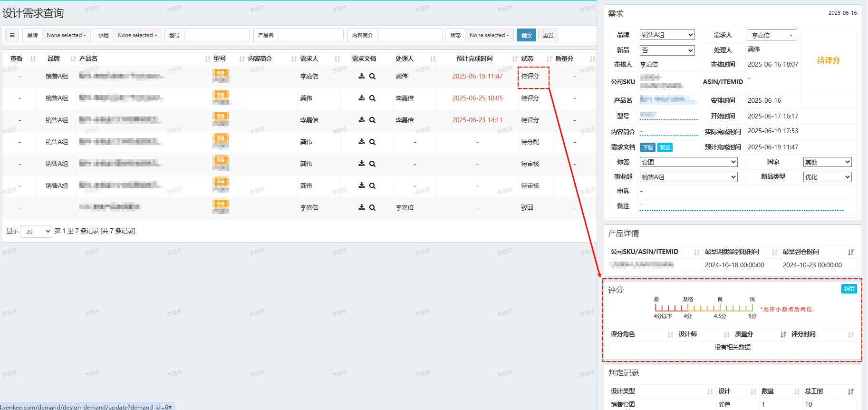Sort 产品详情 by 最早到仓时间
The image size is (868, 410).
click(x=850, y=252)
